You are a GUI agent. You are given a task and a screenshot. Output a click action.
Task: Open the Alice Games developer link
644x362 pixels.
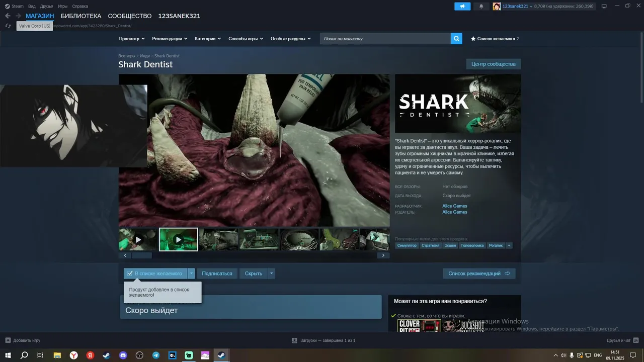pos(455,206)
